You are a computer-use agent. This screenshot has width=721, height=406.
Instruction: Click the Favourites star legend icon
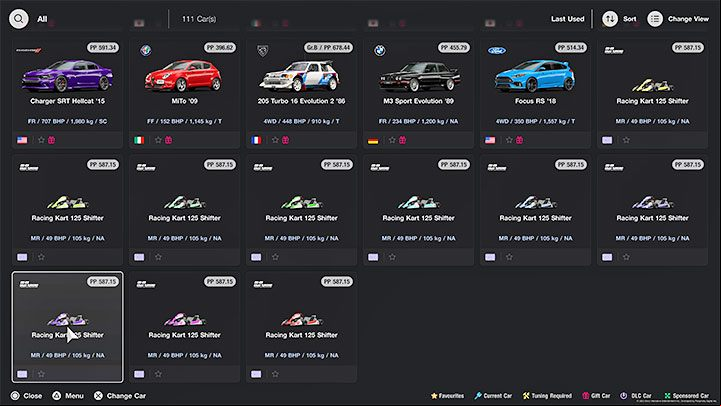pos(434,395)
